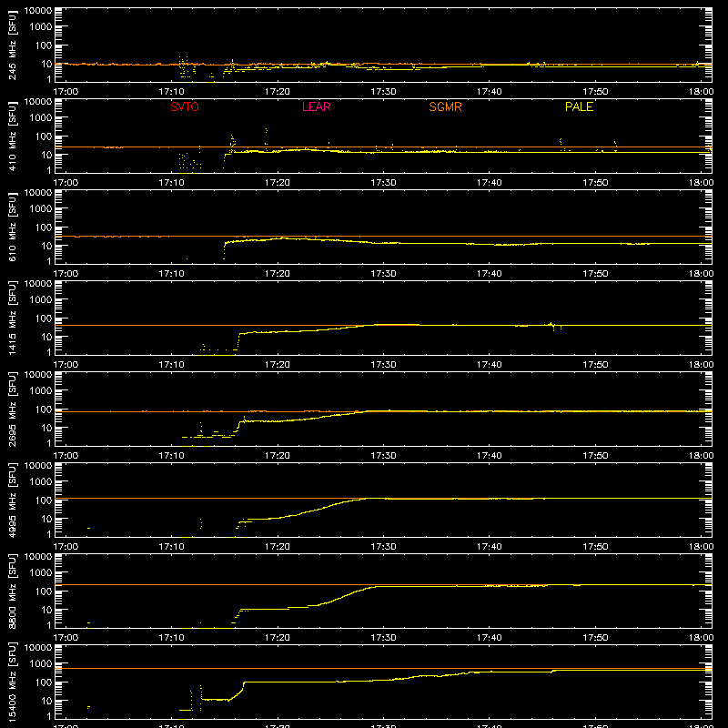The image size is (728, 728).
Task: Click 17:20 tick under the 610 MHz panel
Action: click(x=278, y=274)
